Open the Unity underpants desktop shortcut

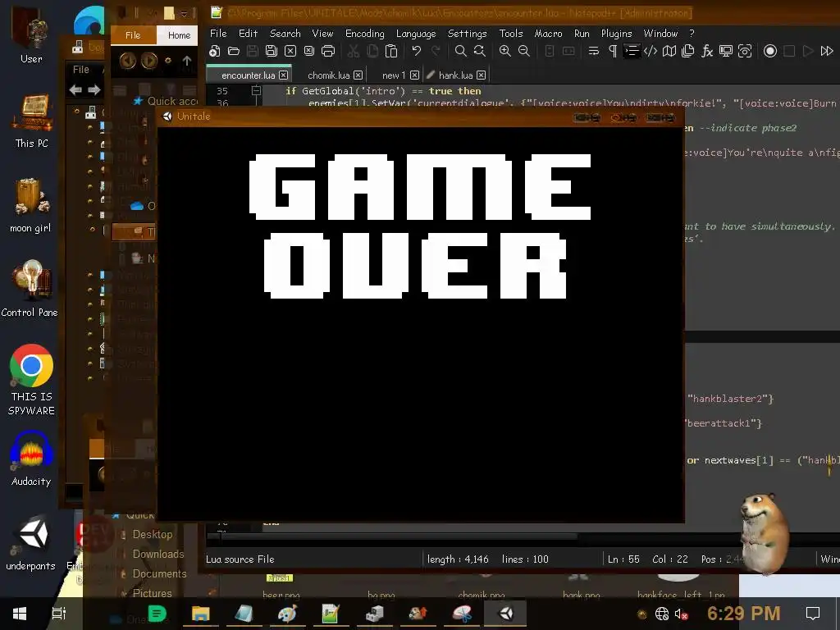[31, 543]
